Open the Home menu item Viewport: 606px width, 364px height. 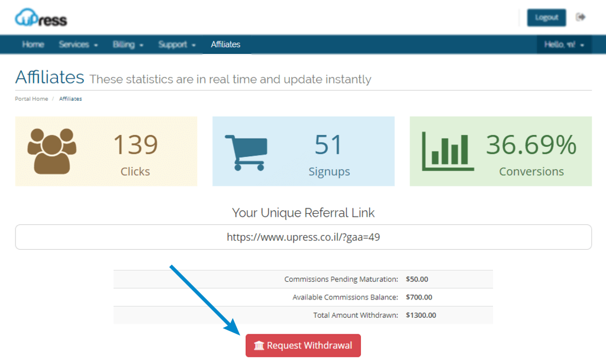(33, 44)
